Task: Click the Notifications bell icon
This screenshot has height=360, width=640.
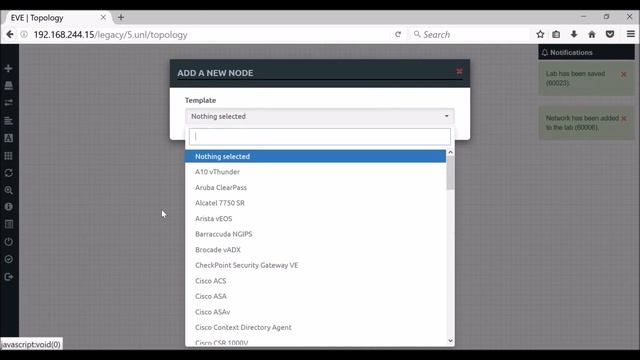Action: point(545,52)
